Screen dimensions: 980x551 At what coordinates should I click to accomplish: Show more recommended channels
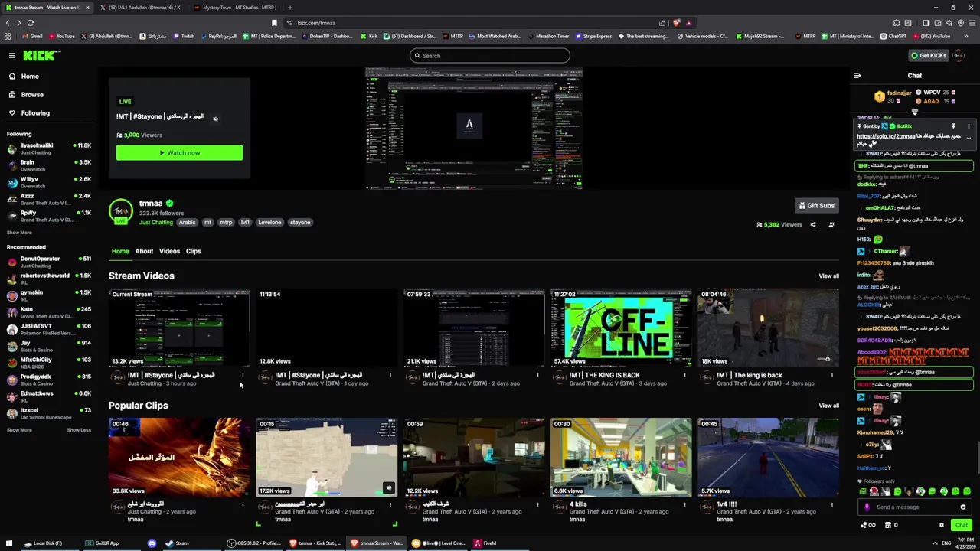pos(19,430)
